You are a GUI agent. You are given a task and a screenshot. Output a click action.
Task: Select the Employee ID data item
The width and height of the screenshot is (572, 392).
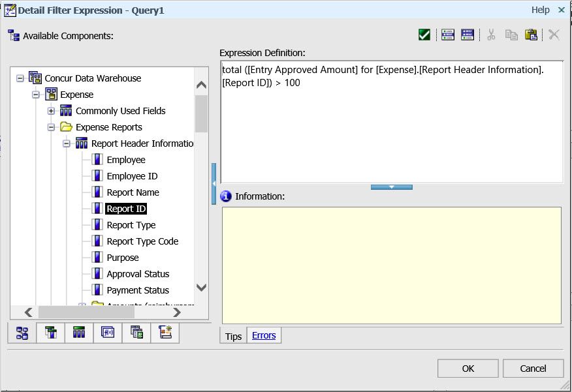(x=132, y=176)
